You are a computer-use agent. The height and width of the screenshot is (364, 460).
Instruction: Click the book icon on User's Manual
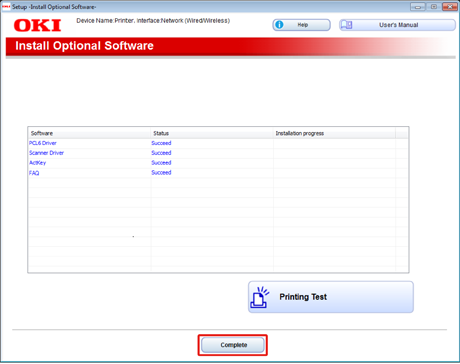[346, 25]
